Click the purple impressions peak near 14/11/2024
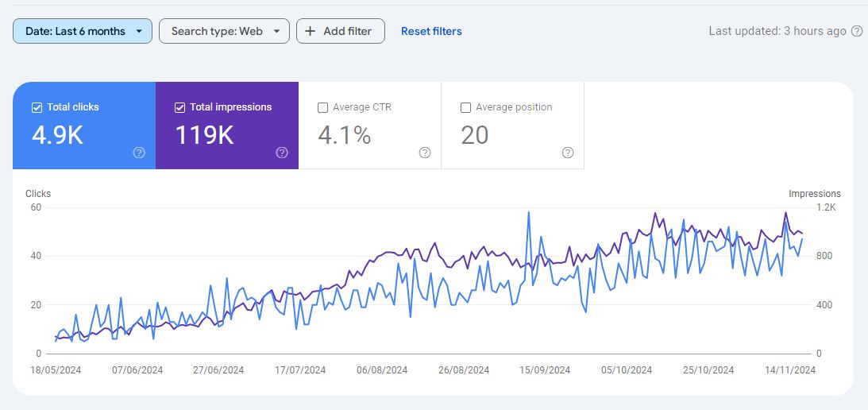This screenshot has width=868, height=410. point(785,213)
